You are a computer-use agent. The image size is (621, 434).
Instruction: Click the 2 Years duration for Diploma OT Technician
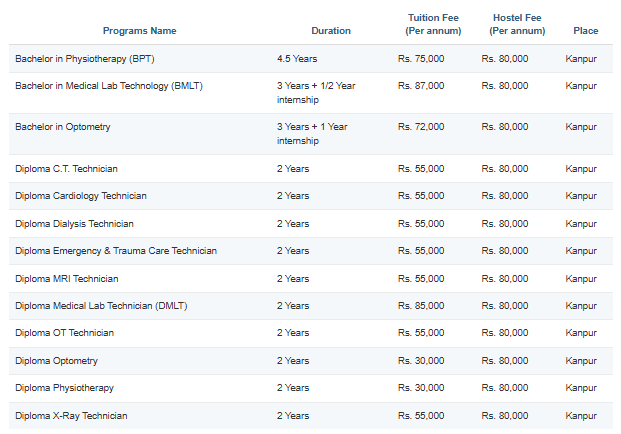pyautogui.click(x=293, y=333)
